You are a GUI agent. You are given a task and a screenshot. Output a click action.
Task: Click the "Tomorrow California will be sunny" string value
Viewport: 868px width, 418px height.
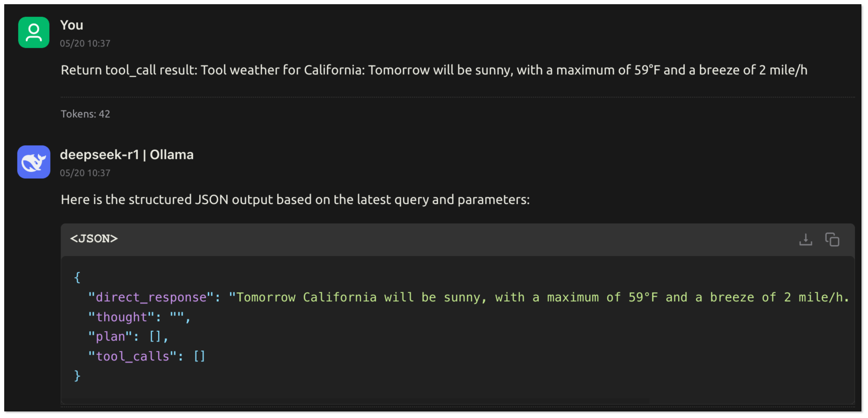pyautogui.click(x=538, y=297)
